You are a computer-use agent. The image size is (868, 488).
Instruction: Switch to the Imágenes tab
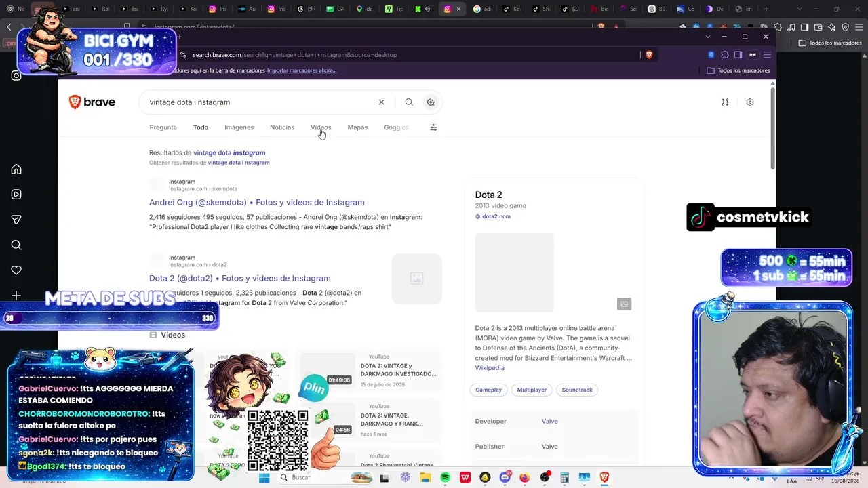[239, 127]
